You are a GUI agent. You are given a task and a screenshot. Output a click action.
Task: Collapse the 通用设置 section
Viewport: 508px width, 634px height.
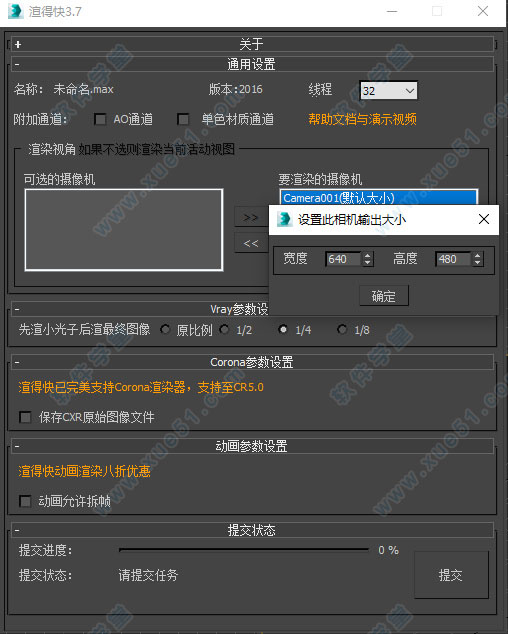17,65
